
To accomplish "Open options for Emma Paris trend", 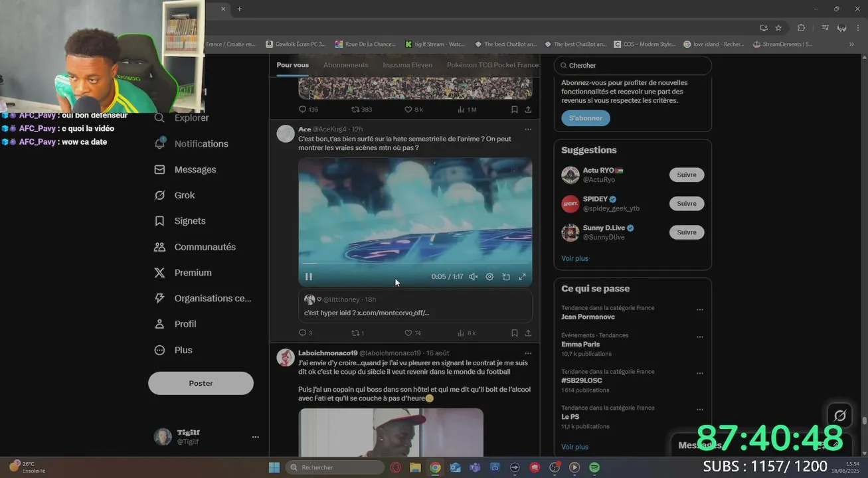I will 699,337.
